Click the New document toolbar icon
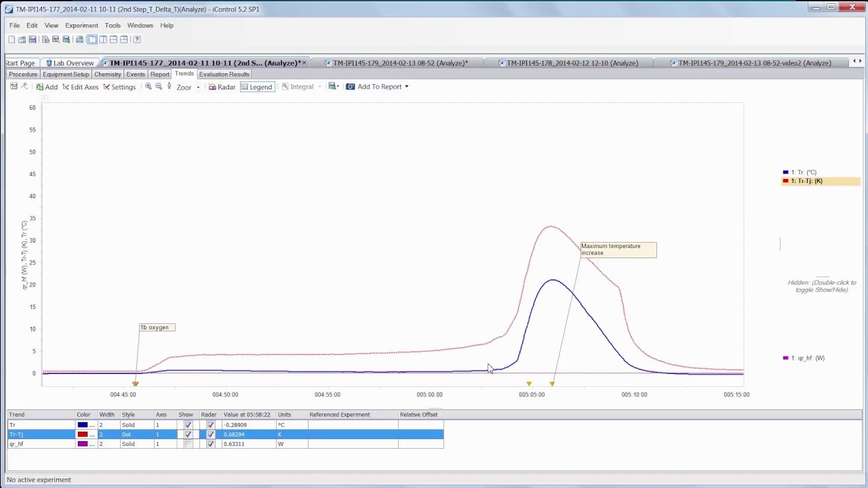868x488 pixels. point(12,39)
